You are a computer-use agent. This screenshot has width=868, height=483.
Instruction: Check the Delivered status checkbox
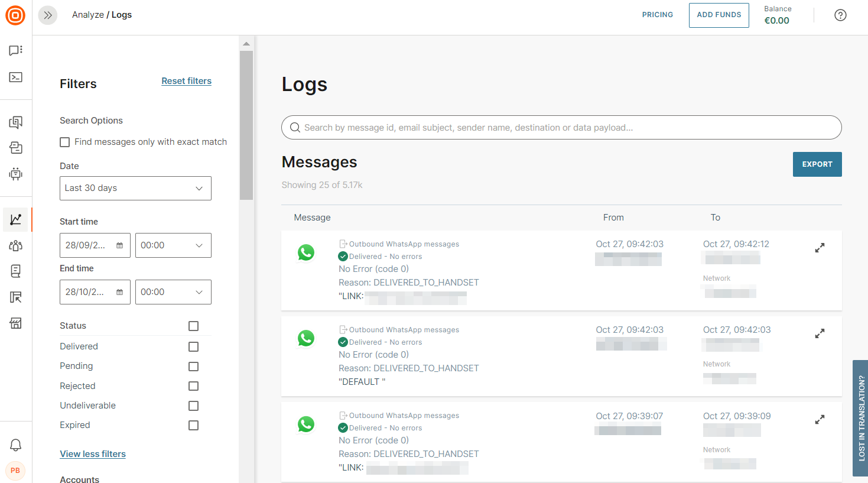(193, 347)
